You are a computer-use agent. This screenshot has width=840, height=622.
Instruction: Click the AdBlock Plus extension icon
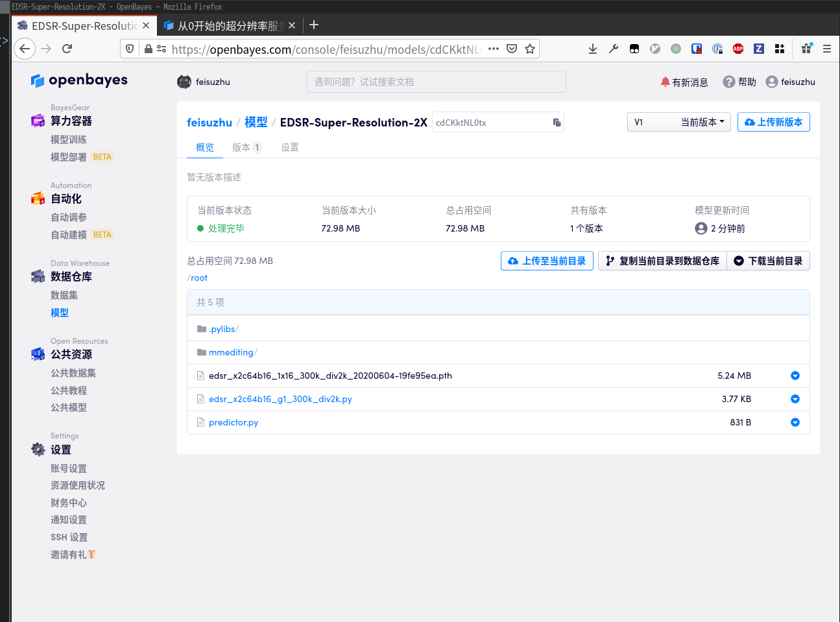[738, 49]
